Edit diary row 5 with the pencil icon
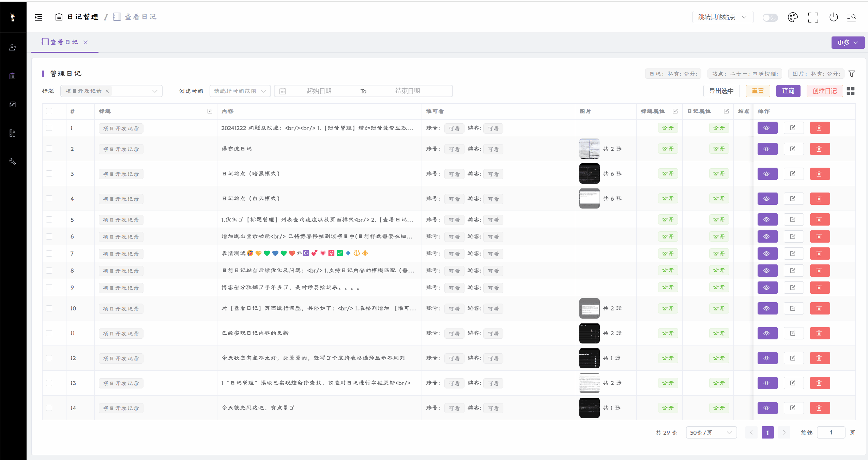The height and width of the screenshot is (460, 868). 793,219
